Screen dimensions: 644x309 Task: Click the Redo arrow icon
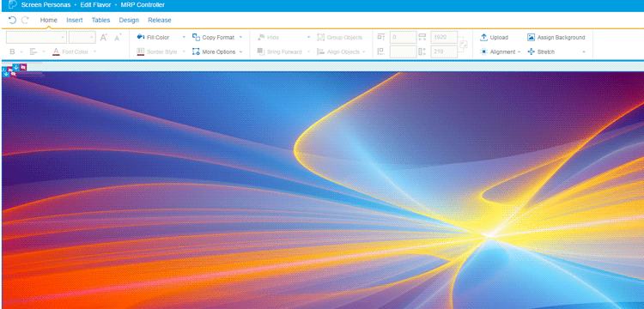[25, 20]
